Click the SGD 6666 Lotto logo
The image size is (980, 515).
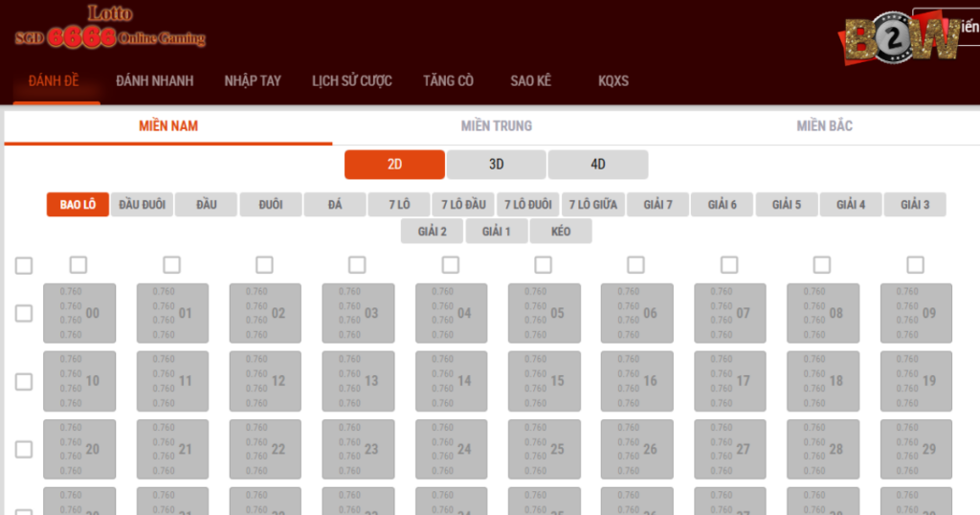click(x=110, y=29)
